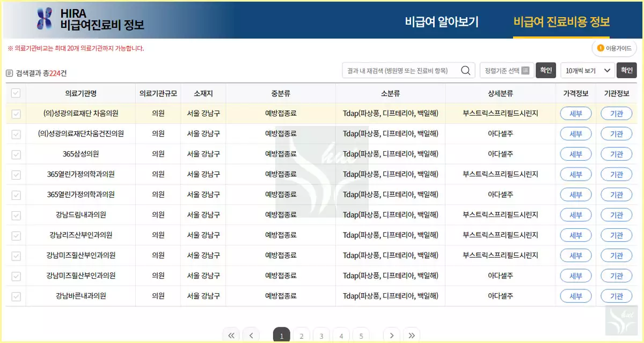The width and height of the screenshot is (644, 343).
Task: Go to previous page arrow
Action: [251, 335]
